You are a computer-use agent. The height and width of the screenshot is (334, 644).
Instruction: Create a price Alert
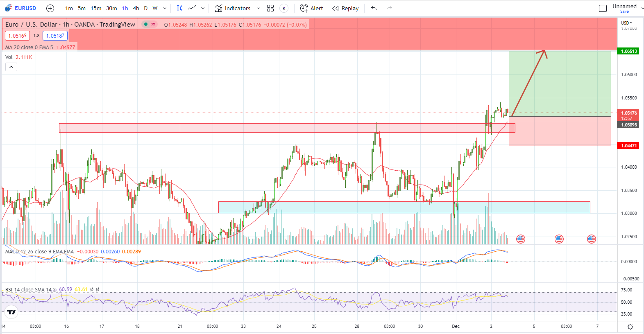[x=311, y=8]
